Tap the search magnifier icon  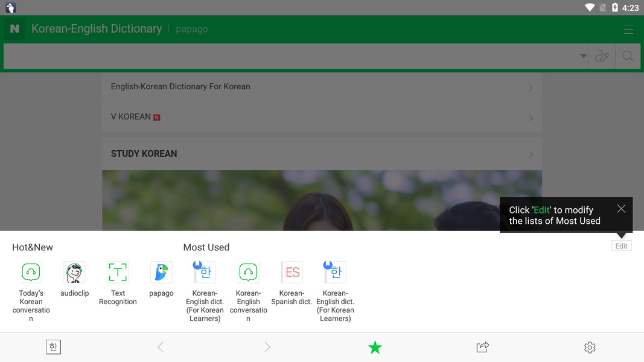pos(628,56)
